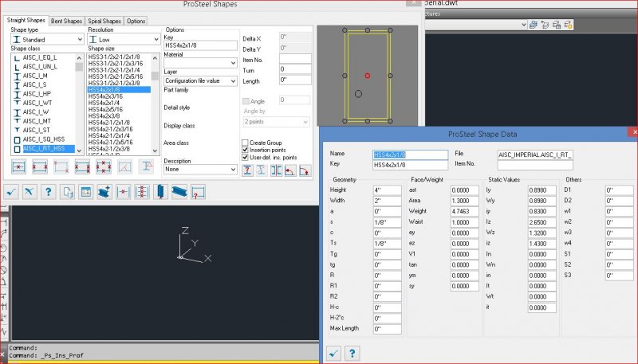Click the red center insertion point in preview

click(368, 76)
